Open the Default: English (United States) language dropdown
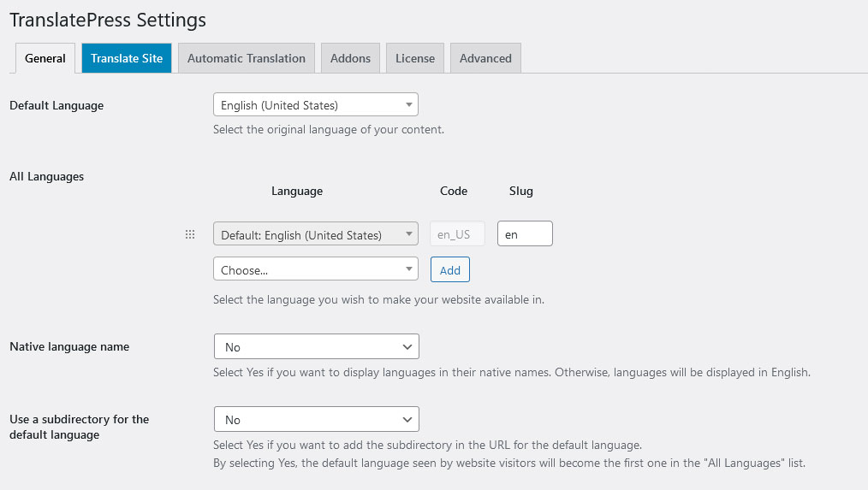 click(x=316, y=234)
